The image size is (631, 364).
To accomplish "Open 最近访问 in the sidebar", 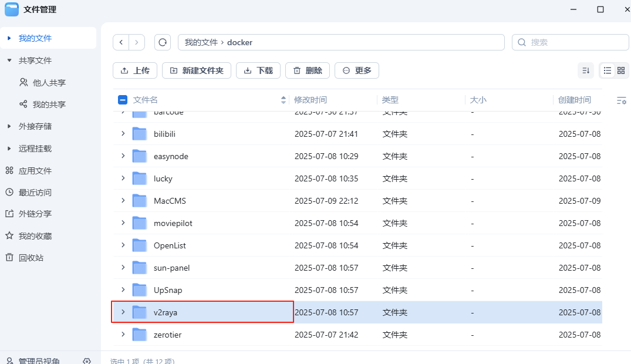I will (35, 193).
